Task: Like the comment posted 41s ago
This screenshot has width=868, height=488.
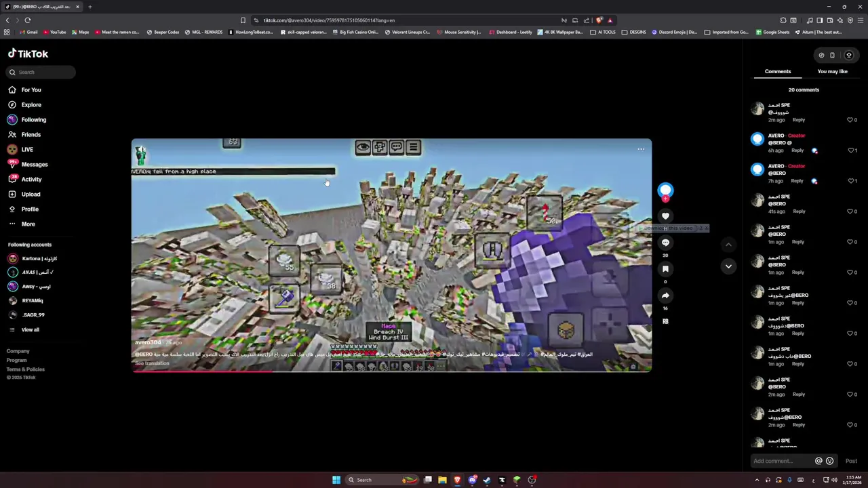Action: pyautogui.click(x=852, y=211)
